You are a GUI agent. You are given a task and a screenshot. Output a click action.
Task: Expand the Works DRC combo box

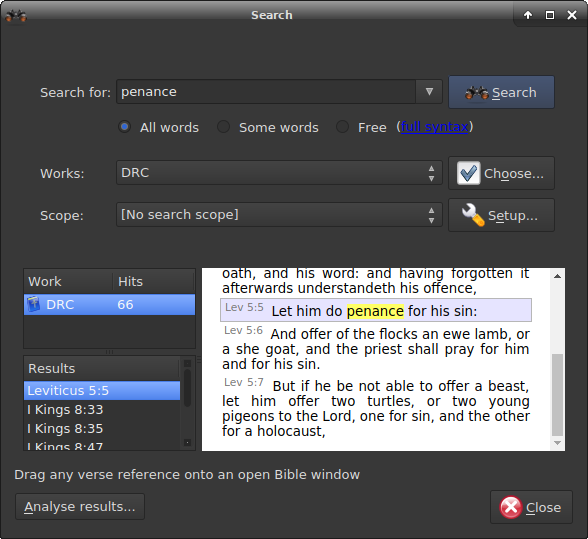click(279, 173)
